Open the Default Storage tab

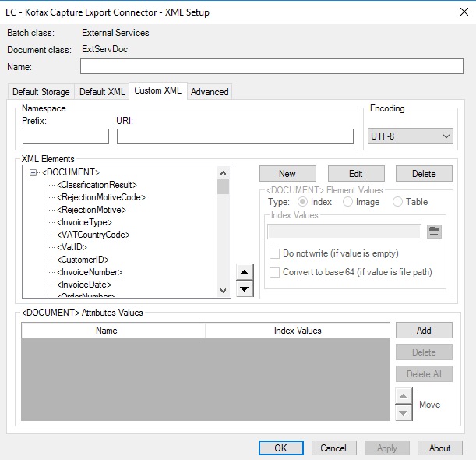(41, 92)
